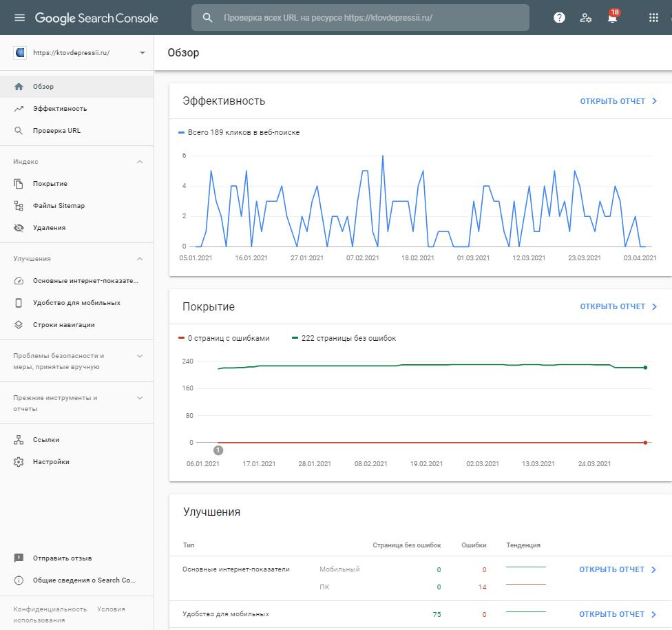
Task: Collapse the Индекс section
Action: point(140,162)
